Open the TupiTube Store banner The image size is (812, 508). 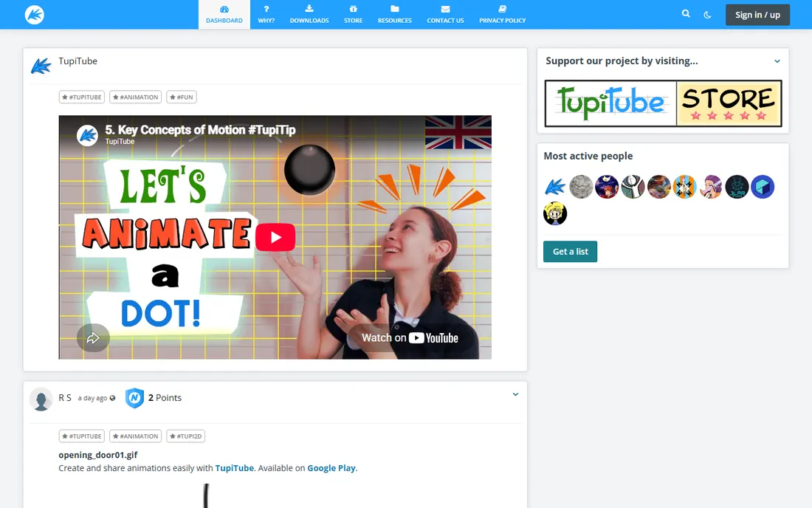click(x=663, y=103)
